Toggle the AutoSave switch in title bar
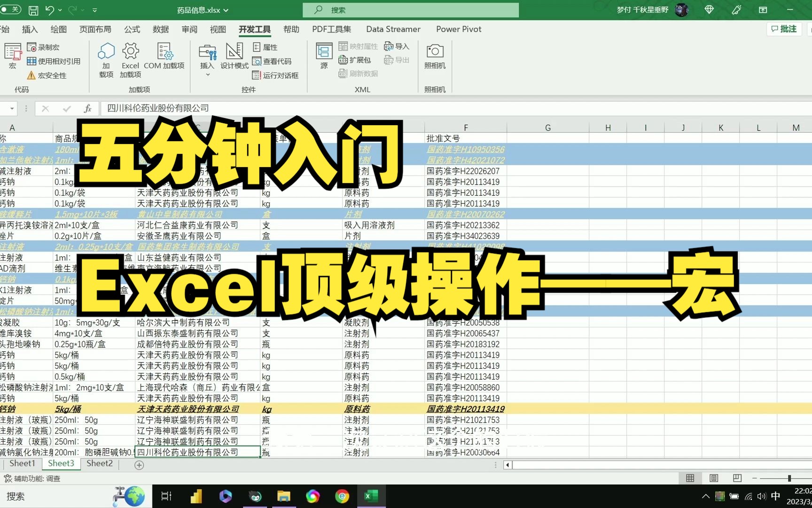Screen dimensions: 812x508 [10, 9]
